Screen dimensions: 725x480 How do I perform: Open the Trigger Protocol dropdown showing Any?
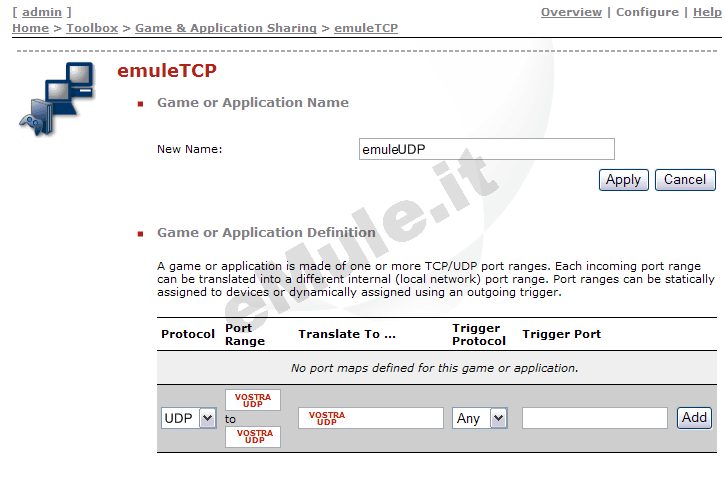pos(480,418)
